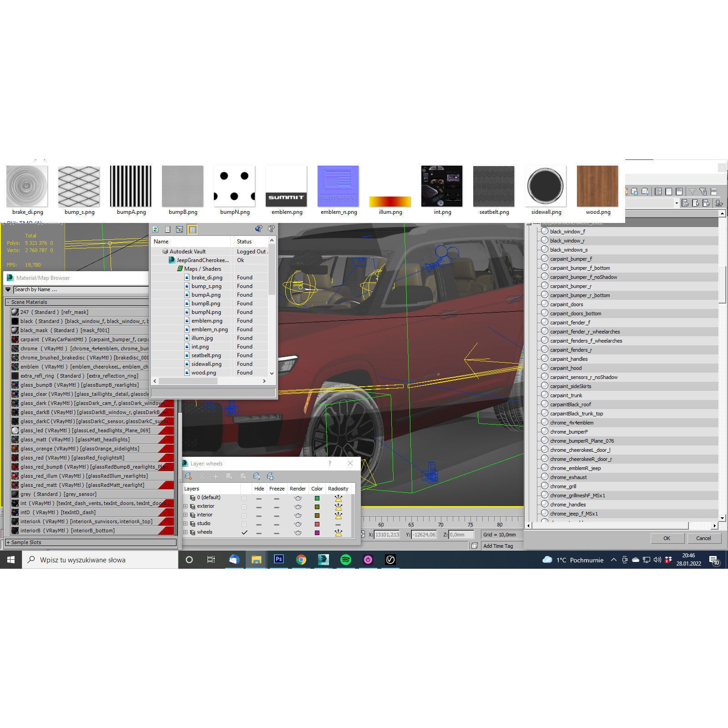This screenshot has width=728, height=728.
Task: Refresh the Asset Tracking file list
Action: [x=155, y=229]
